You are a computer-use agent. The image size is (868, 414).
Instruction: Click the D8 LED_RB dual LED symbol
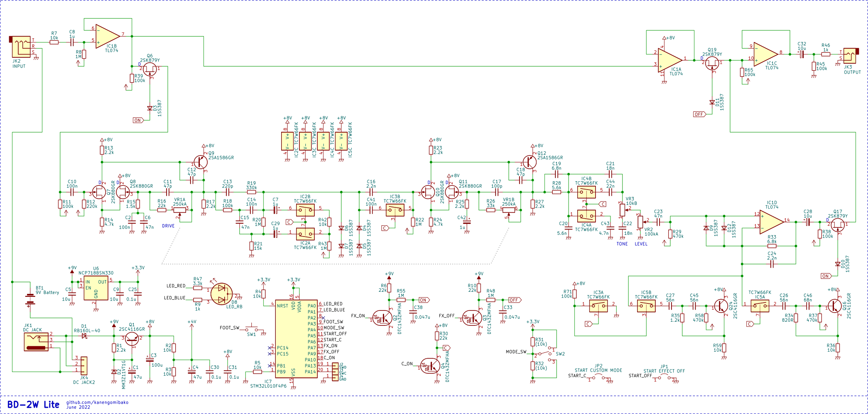tap(221, 293)
